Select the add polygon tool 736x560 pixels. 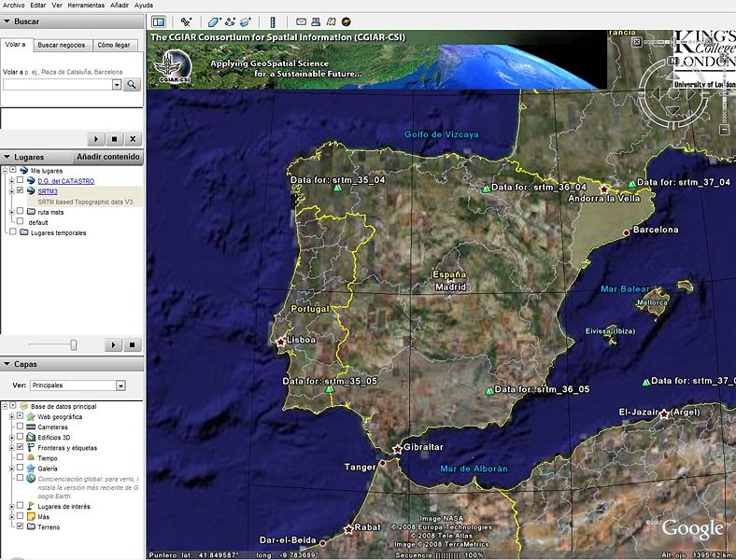click(214, 21)
